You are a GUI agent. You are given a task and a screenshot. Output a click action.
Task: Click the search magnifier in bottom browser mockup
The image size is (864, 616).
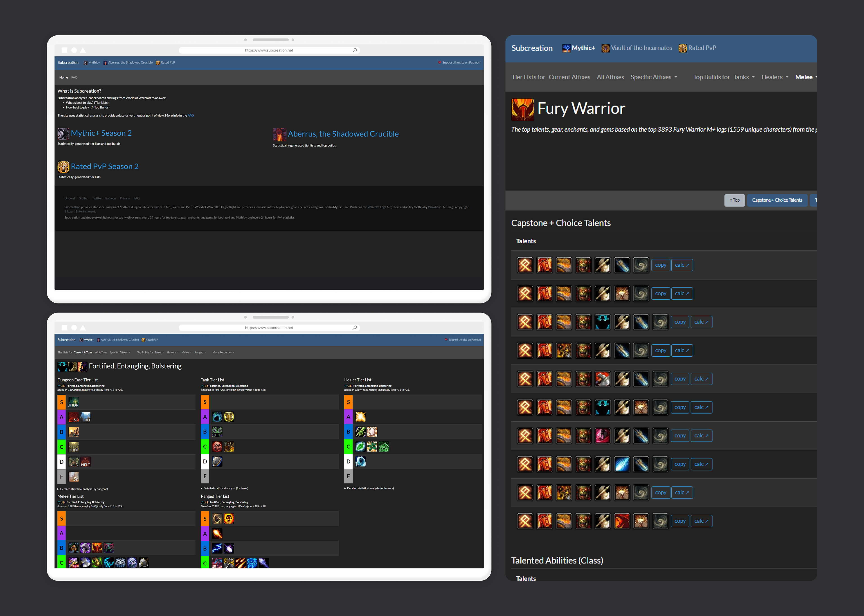355,328
